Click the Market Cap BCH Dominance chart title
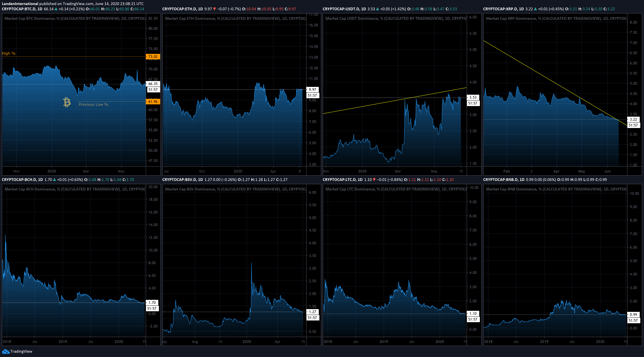This screenshot has height=357, width=644. pyautogui.click(x=75, y=189)
